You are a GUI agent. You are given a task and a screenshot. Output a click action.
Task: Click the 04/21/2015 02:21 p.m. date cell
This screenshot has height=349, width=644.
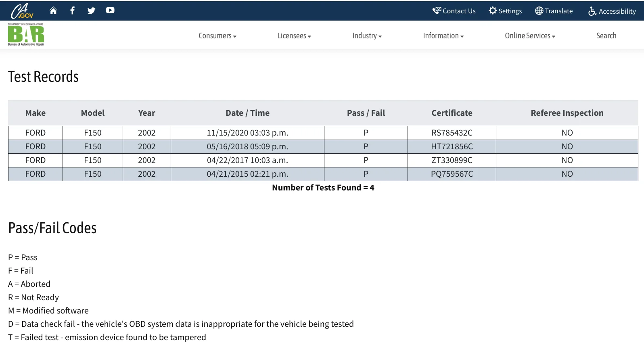[x=248, y=174]
